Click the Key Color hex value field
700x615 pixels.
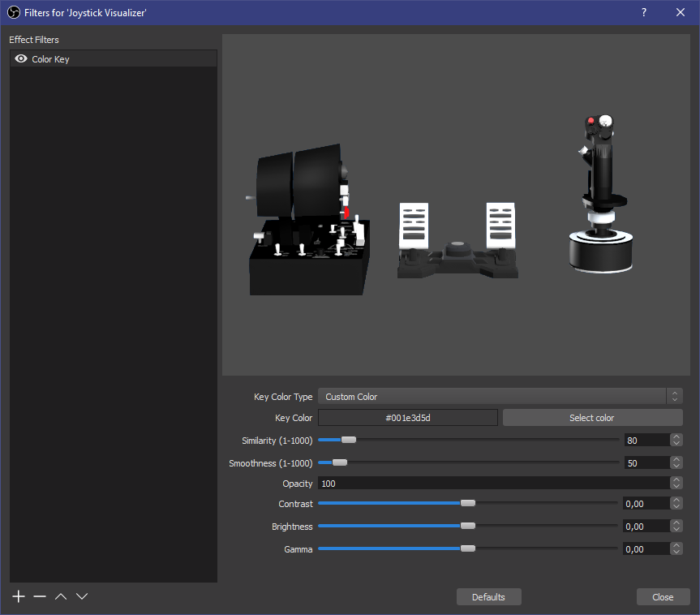407,417
